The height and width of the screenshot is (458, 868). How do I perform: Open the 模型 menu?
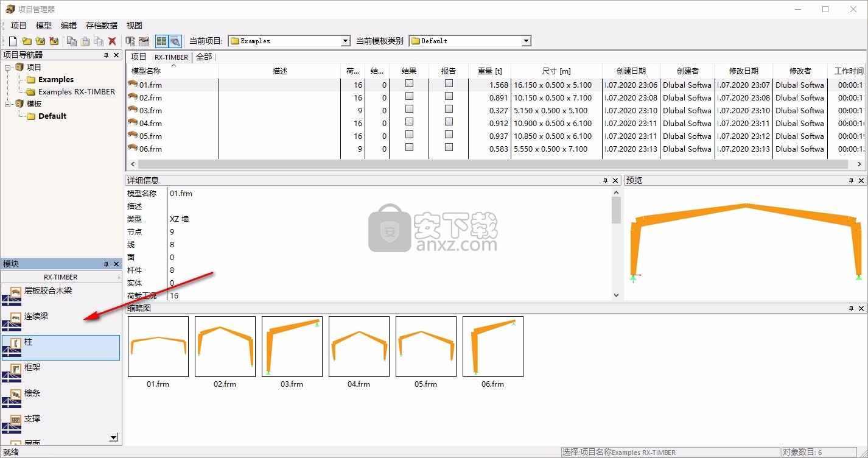tap(44, 26)
